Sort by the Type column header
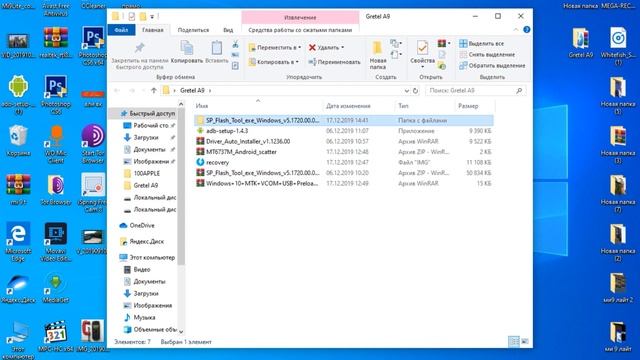Screen dimensions: 640x360 [x=424, y=106]
